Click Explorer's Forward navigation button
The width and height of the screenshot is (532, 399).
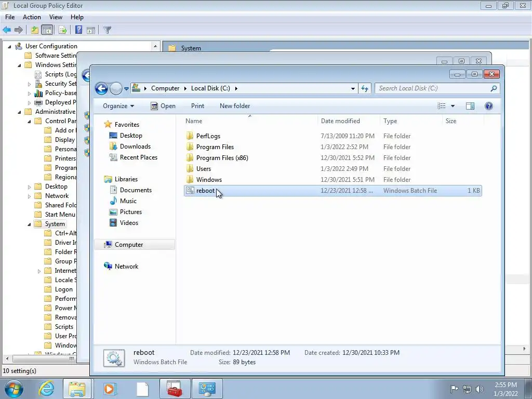[x=116, y=88]
